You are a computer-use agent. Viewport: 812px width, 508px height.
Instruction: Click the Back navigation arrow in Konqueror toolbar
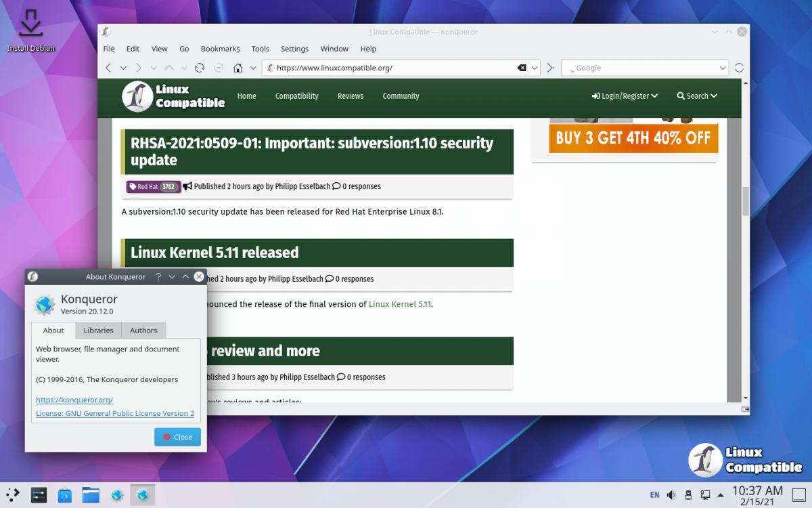click(108, 68)
